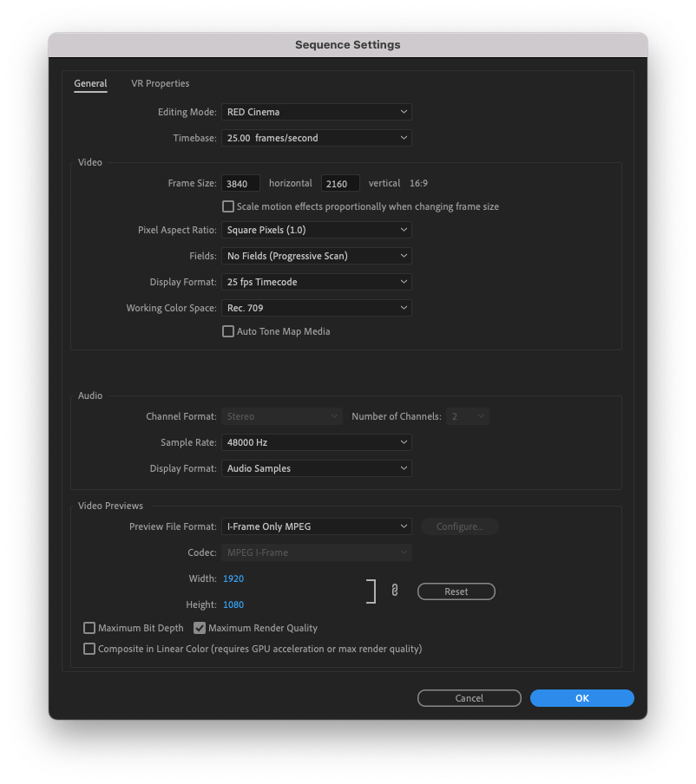Screen dimensions: 696x784
Task: Open the Pixel Aspect Ratio dropdown
Action: click(316, 229)
